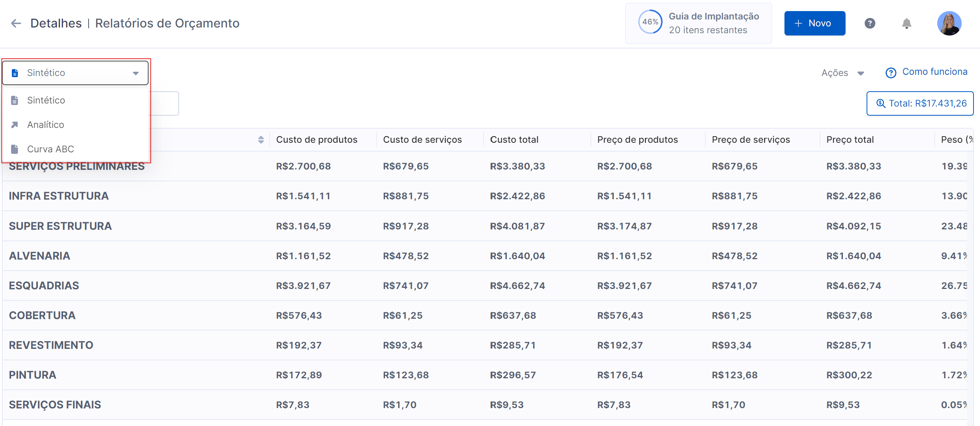Click the Analítico arrow icon
The height and width of the screenshot is (426, 980).
click(x=15, y=124)
